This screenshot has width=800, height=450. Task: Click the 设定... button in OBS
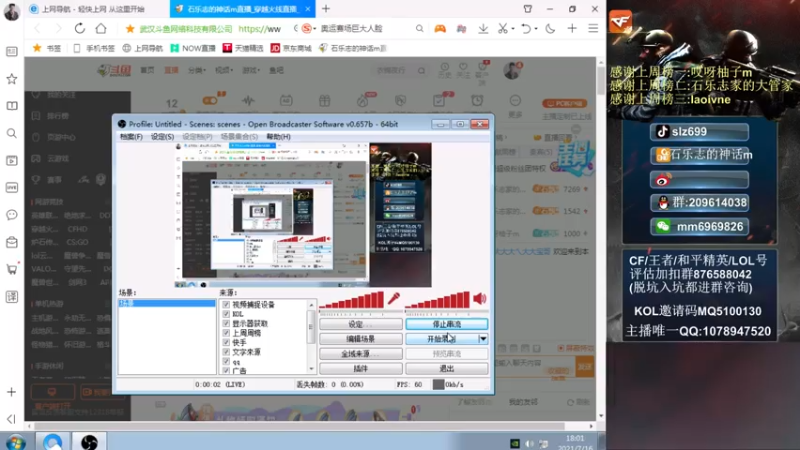[361, 324]
